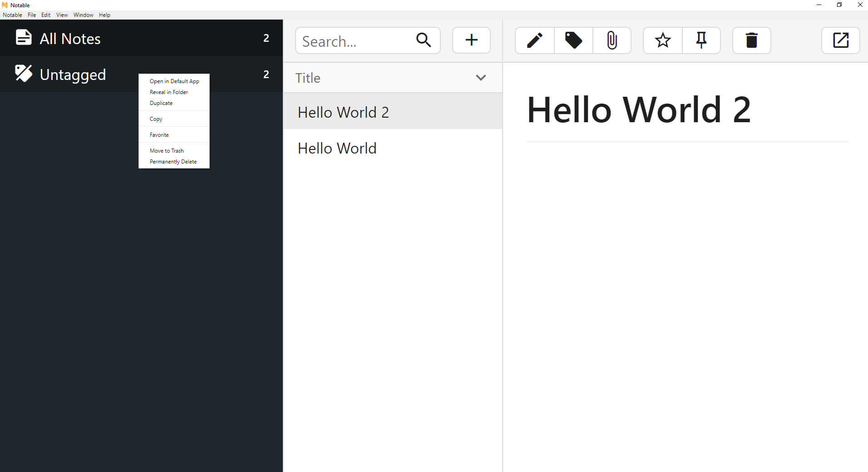The height and width of the screenshot is (472, 868).
Task: Toggle Favorite in the context menu
Action: click(159, 134)
